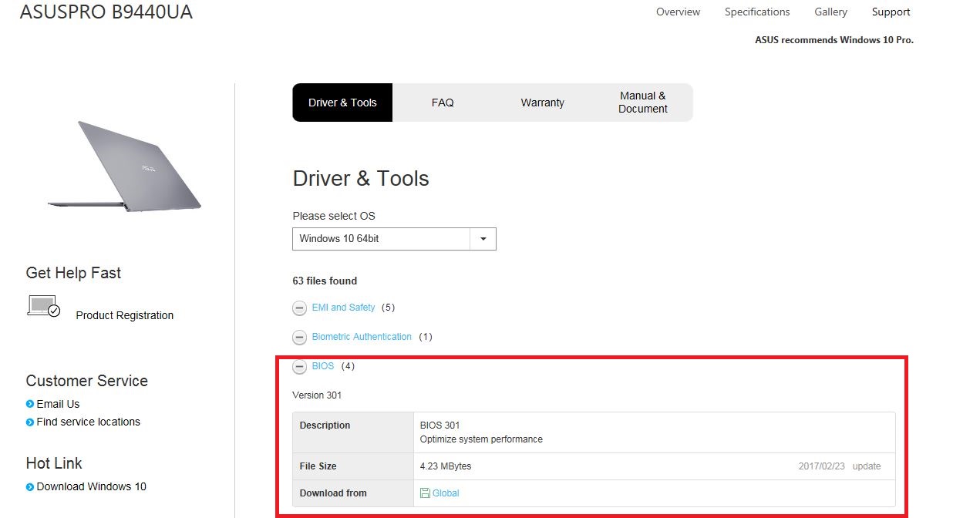Open the Support page link
This screenshot has width=980, height=518.
[x=891, y=12]
